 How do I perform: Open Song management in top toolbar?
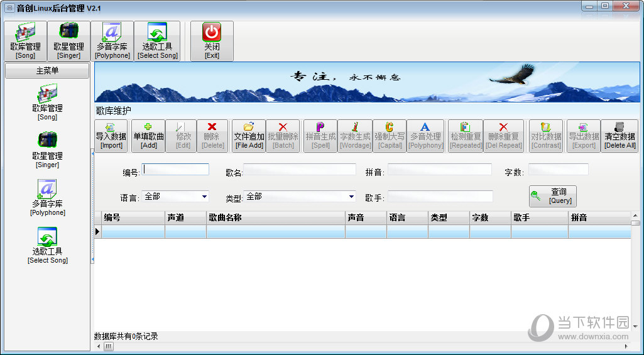(x=26, y=41)
